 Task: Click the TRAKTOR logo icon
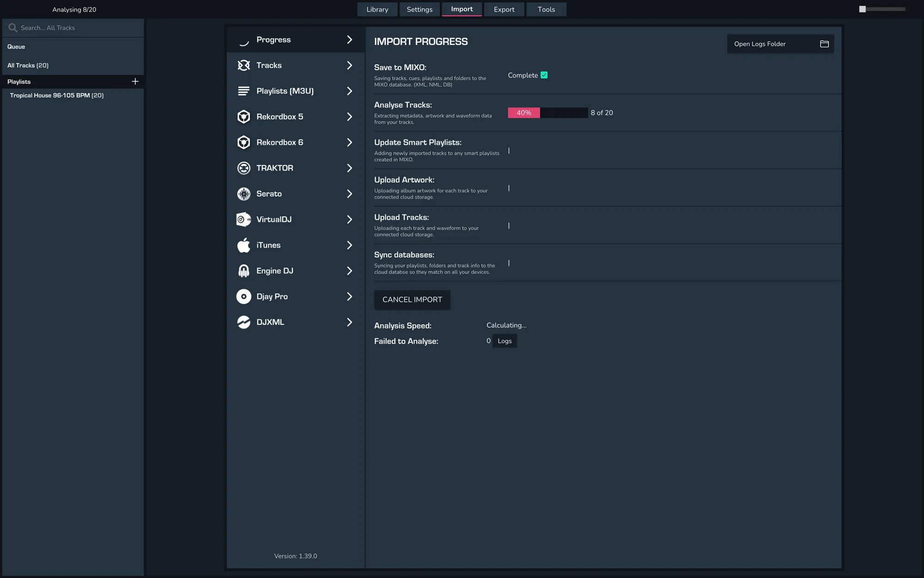pyautogui.click(x=243, y=168)
